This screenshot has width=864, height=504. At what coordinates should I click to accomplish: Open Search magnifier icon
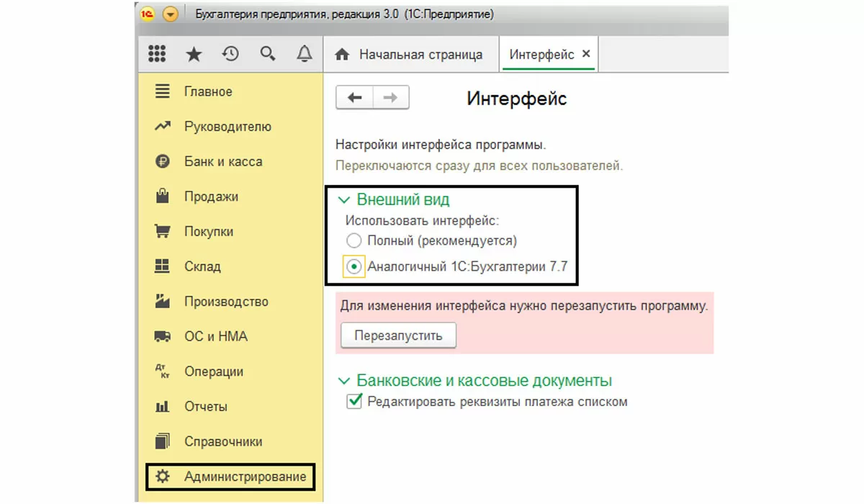[x=268, y=54]
